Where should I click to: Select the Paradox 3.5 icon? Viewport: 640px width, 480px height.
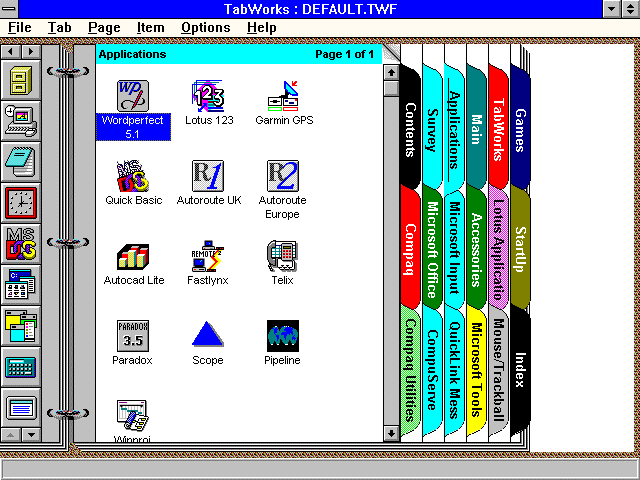coord(133,336)
